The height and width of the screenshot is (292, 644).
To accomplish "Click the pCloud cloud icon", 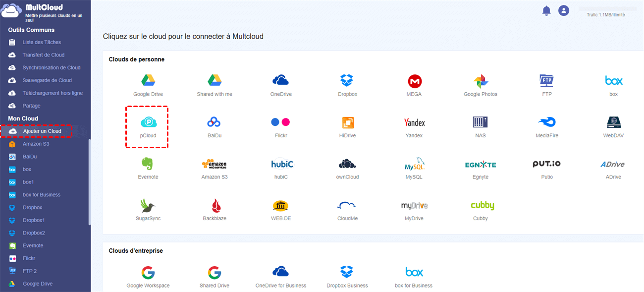I will tap(148, 122).
